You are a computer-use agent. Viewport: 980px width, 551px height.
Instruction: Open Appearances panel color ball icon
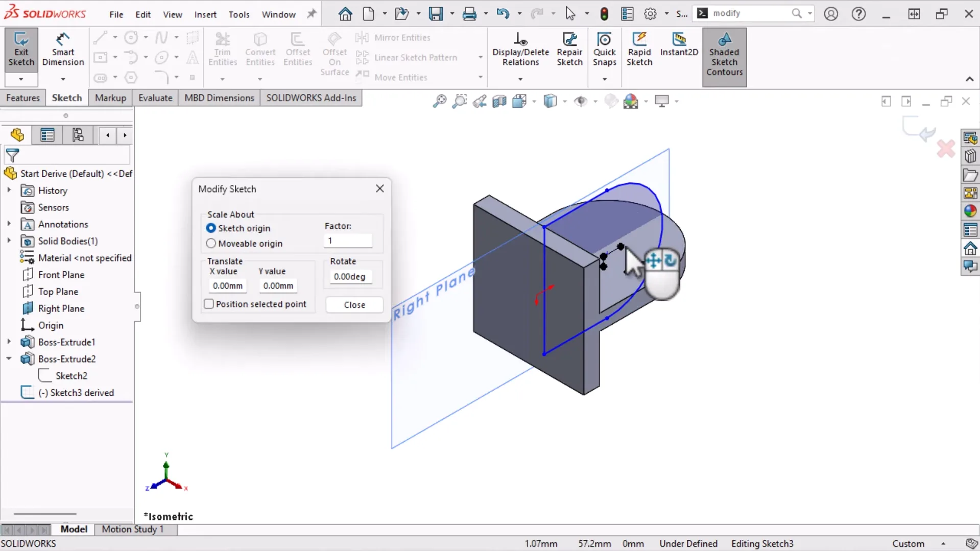click(x=970, y=211)
